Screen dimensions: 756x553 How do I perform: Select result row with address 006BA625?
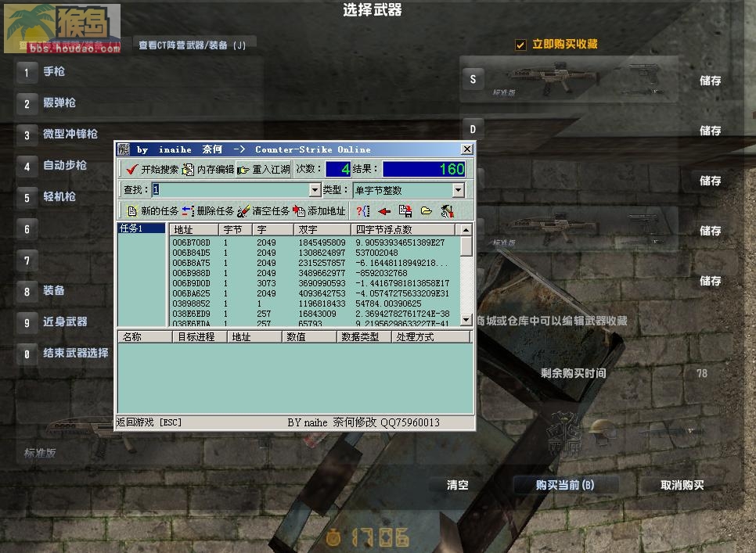(315, 293)
